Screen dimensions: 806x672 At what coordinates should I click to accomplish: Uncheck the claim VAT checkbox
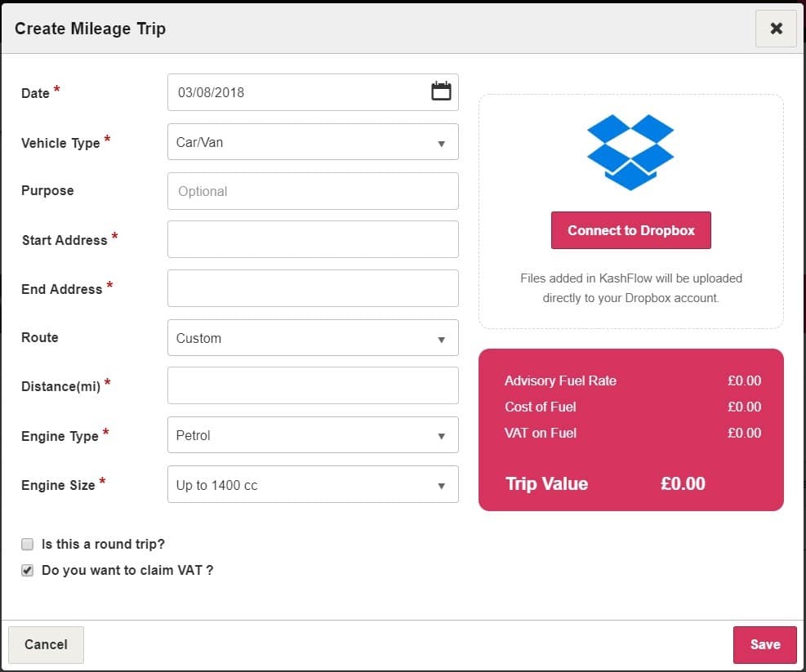pyautogui.click(x=28, y=570)
